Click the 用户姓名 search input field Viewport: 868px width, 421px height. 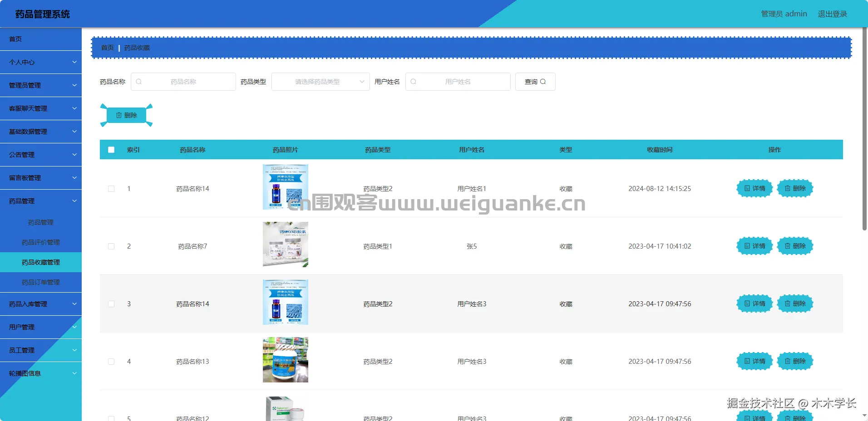point(458,82)
